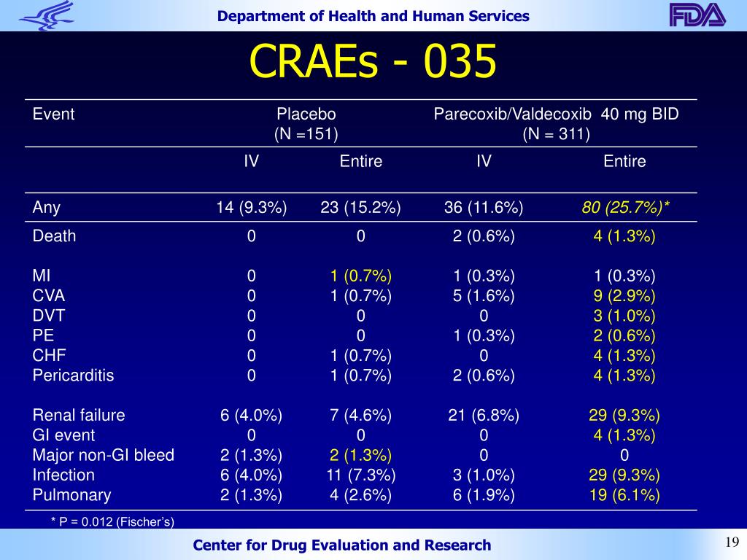The width and height of the screenshot is (747, 560).
Task: Click the '(N = 311)' sample size text
Action: tap(557, 134)
